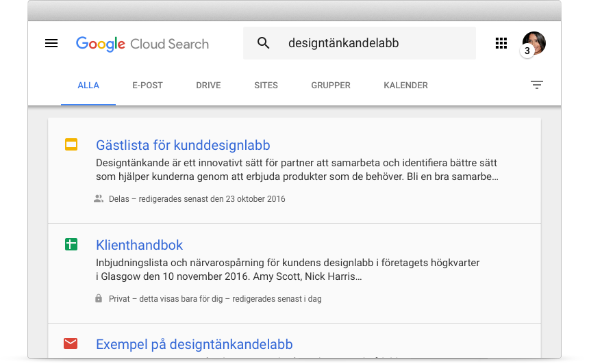
Task: Switch to the SITES tab
Action: pos(266,85)
